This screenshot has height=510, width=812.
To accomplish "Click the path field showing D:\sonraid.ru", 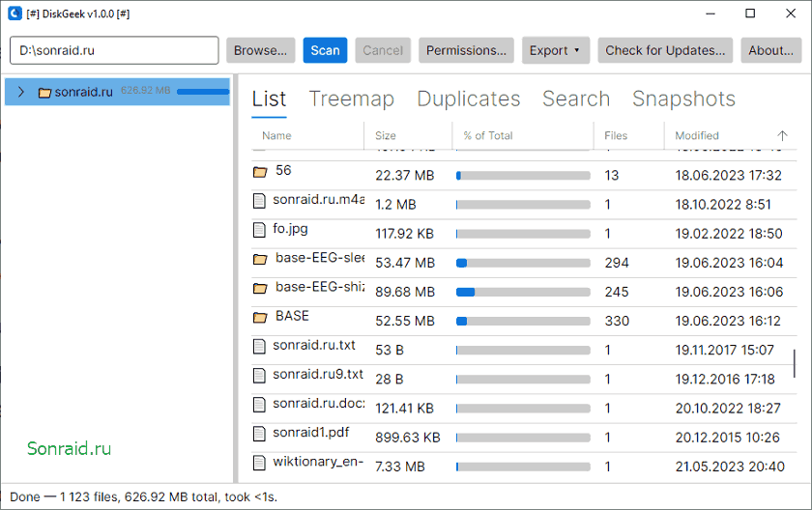I will click(114, 50).
